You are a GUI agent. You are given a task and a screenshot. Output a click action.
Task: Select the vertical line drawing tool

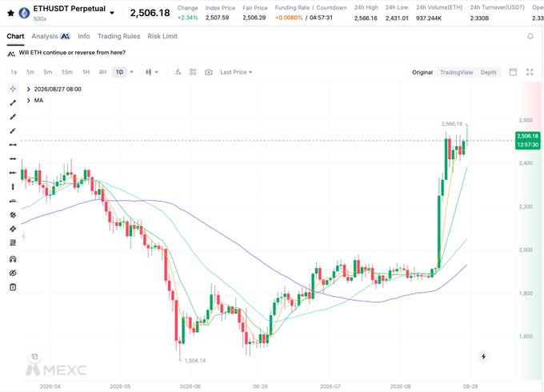click(x=13, y=186)
